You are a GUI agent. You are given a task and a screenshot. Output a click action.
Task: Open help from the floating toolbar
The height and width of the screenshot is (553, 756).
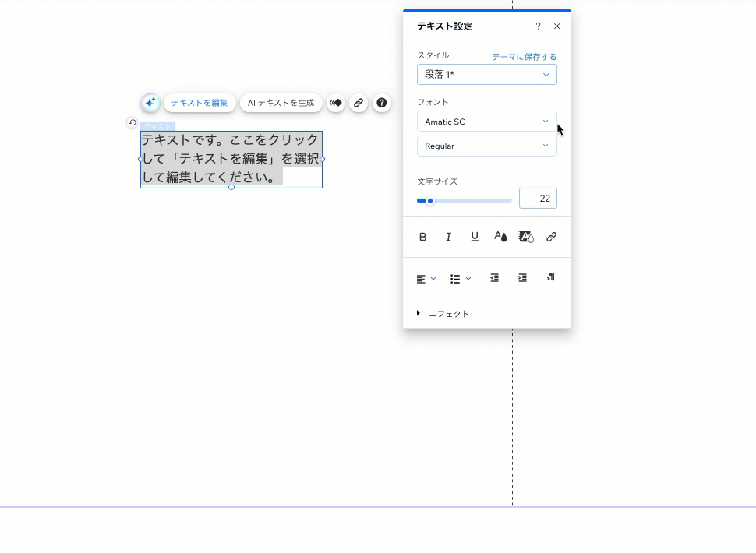tap(381, 103)
